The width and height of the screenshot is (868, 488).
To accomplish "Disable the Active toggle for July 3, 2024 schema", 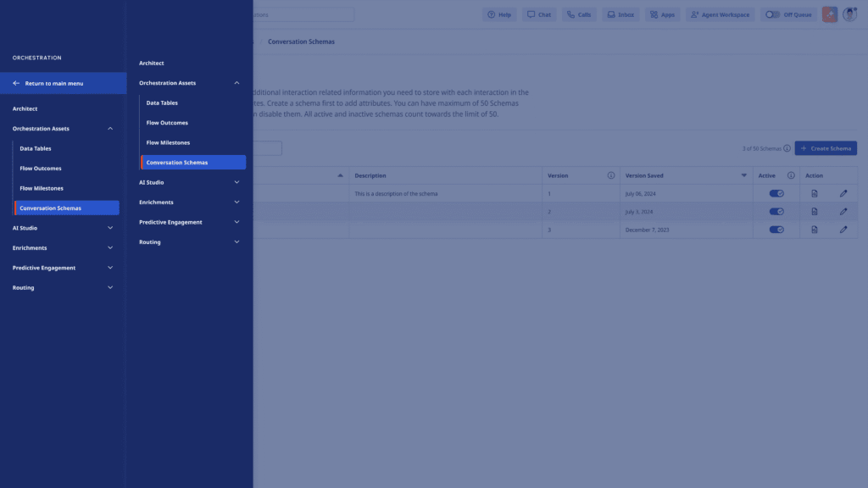I will click(776, 212).
